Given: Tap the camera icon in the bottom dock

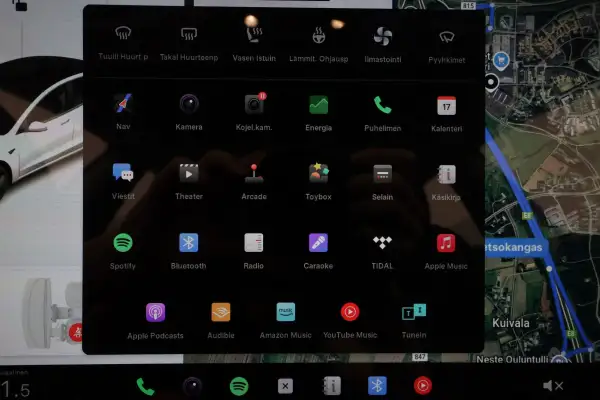Looking at the screenshot, I should click(x=192, y=386).
